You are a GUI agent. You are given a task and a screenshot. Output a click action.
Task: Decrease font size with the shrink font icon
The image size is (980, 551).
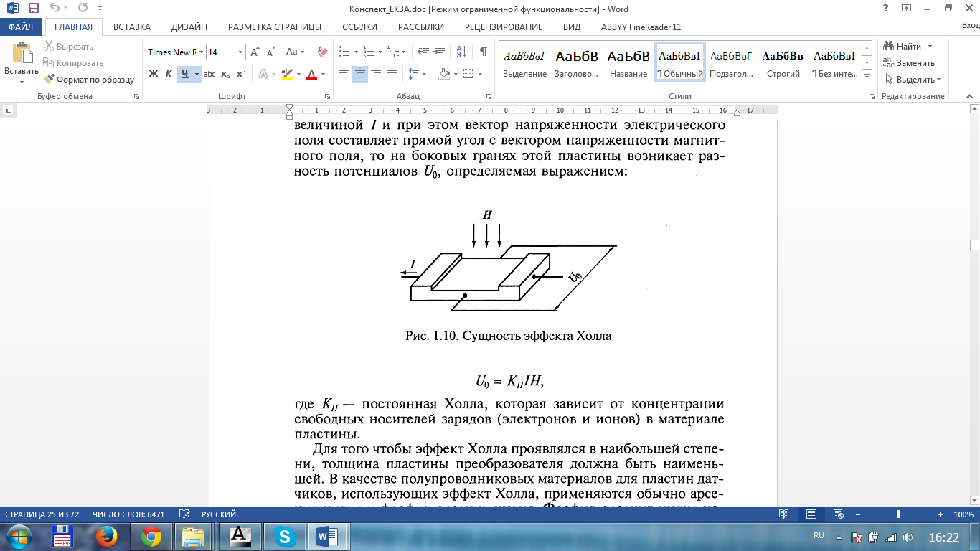point(270,52)
